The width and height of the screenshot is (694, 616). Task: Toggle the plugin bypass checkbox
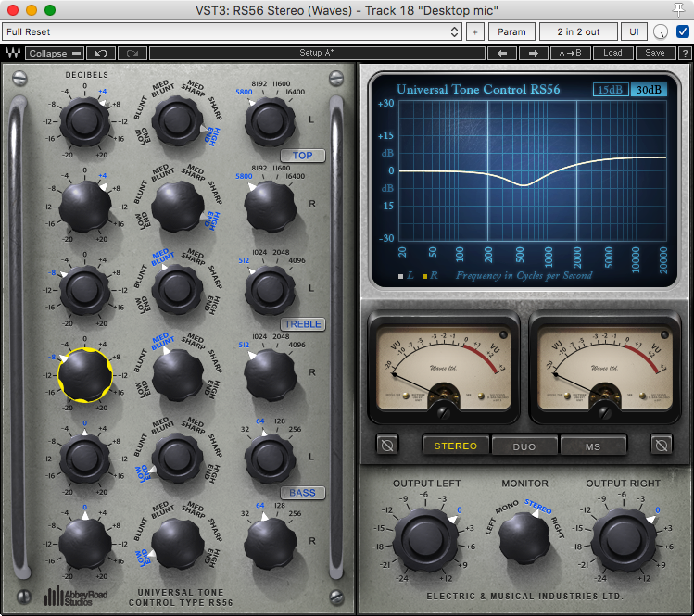[683, 31]
